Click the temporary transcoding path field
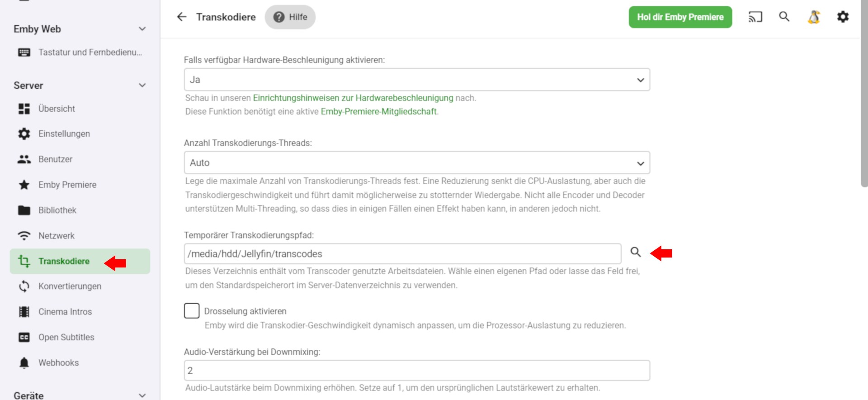868x400 pixels. [402, 254]
